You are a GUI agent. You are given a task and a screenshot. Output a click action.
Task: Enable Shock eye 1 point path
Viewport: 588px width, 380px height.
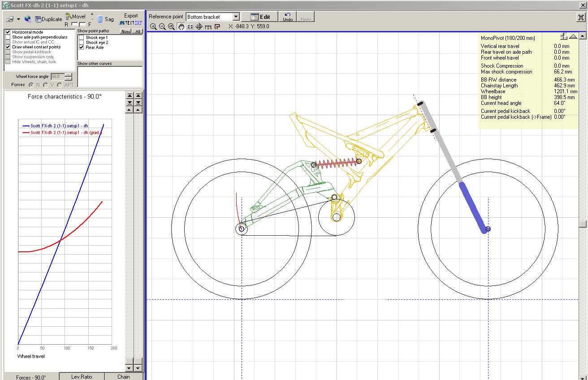tap(81, 38)
